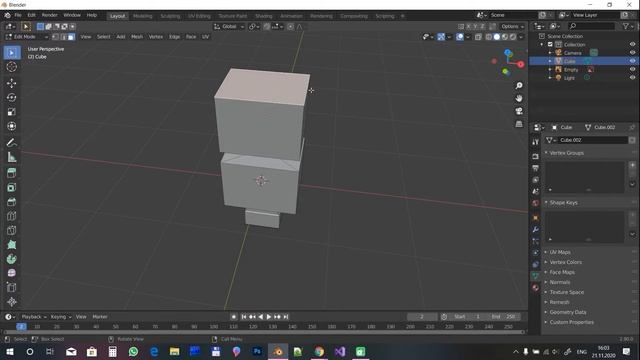Click outliner search field
The height and width of the screenshot is (360, 640).
[591, 26]
